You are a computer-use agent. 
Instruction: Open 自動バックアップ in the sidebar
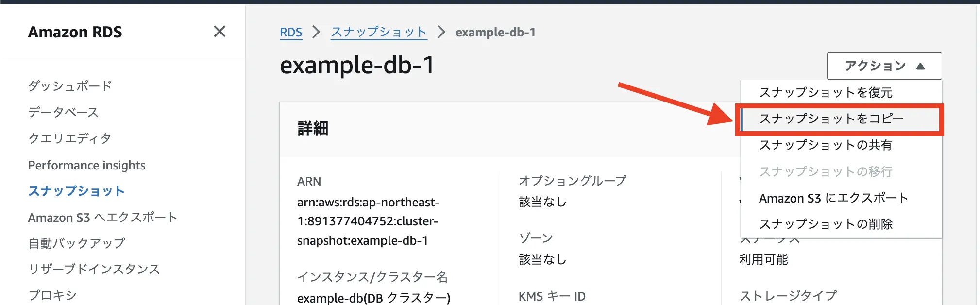[77, 243]
